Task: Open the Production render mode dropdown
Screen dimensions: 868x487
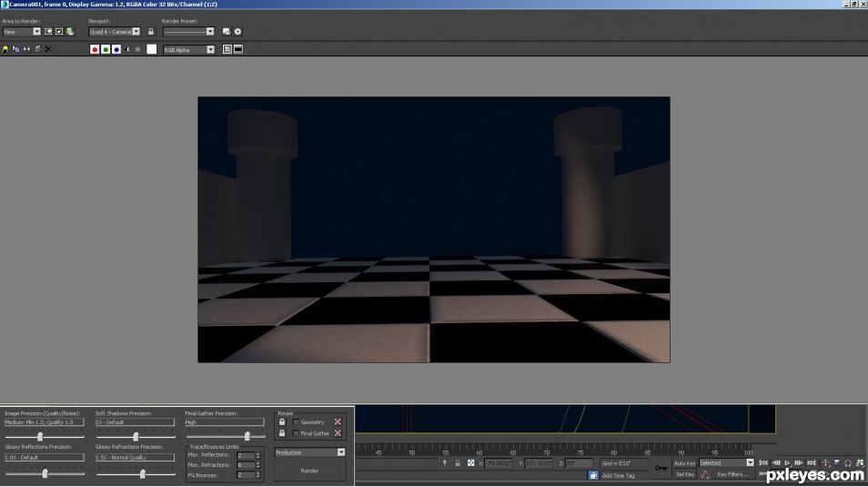Action: tap(310, 452)
